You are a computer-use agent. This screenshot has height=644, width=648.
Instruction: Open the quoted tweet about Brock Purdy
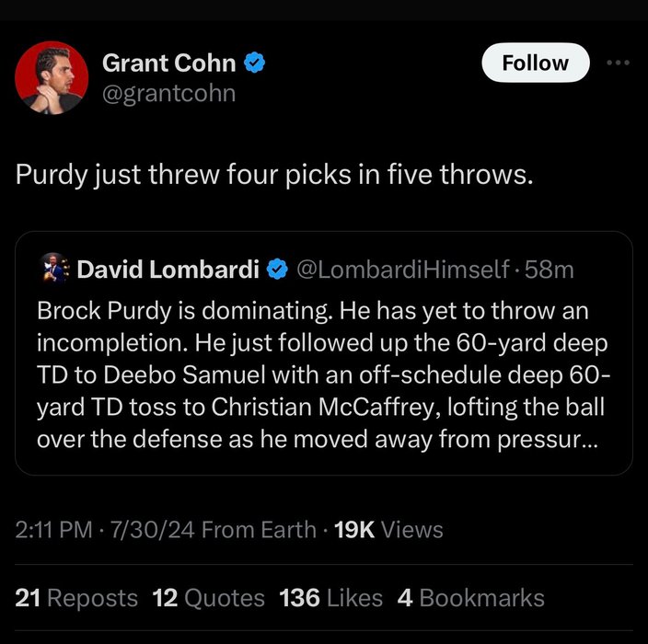click(322, 375)
